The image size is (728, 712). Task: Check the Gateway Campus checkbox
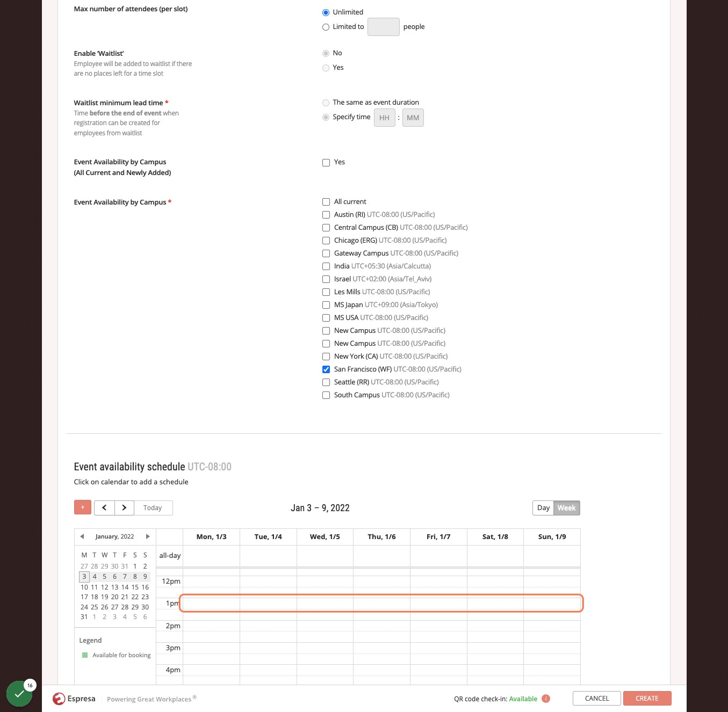[326, 253]
